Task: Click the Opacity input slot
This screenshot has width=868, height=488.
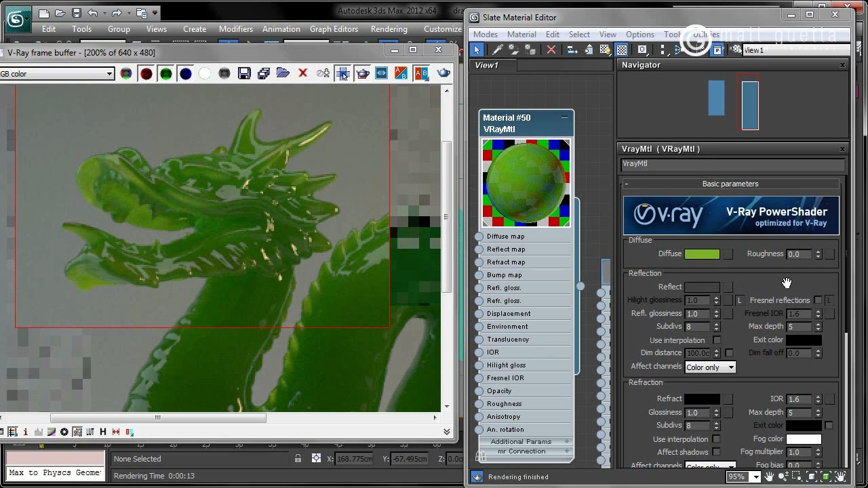Action: point(479,391)
